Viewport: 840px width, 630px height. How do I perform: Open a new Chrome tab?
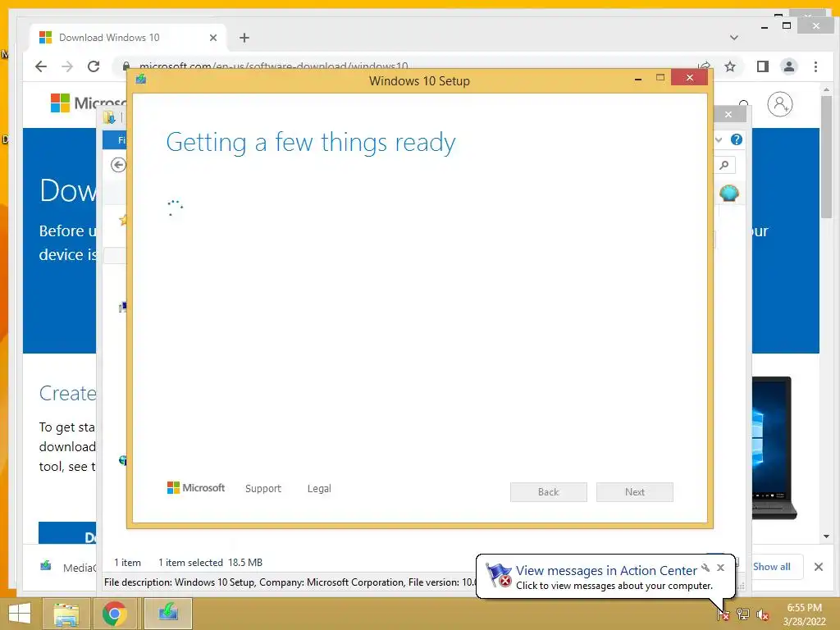tap(244, 38)
